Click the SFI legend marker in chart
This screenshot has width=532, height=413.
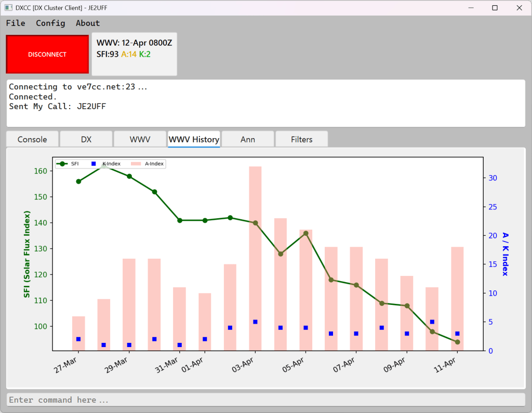[x=63, y=164]
